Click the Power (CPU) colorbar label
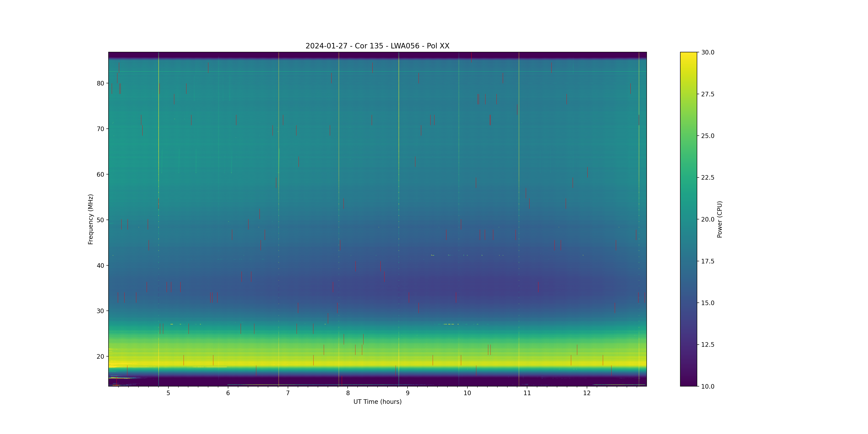Viewport: 868px width, 434px height. click(x=719, y=219)
